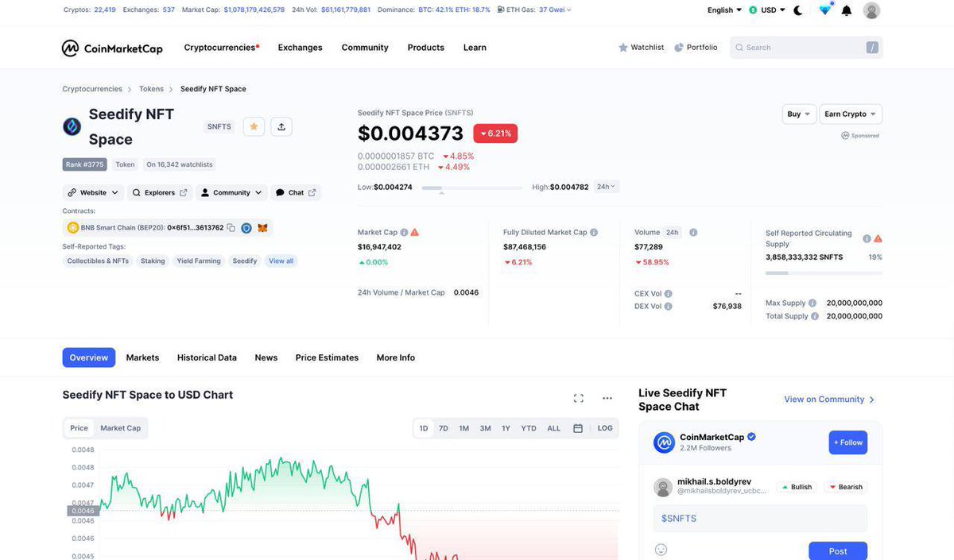Open the Buy dropdown
Image resolution: width=954 pixels, height=560 pixels.
click(x=799, y=114)
